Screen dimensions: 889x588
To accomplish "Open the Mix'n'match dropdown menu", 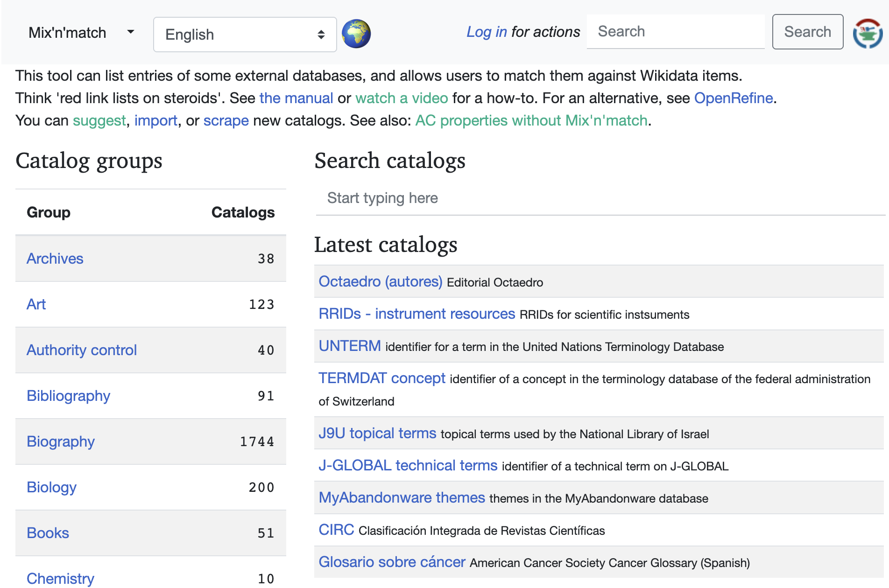I will 81,33.
